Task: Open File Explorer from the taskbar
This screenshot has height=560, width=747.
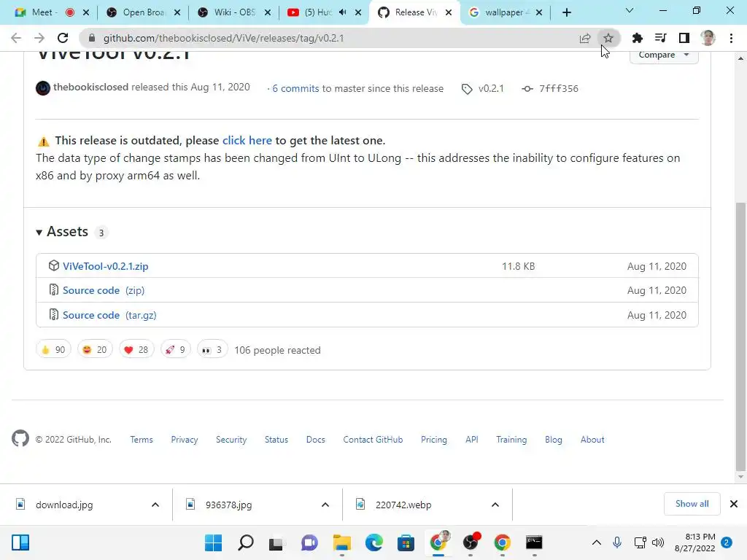Action: coord(341,542)
